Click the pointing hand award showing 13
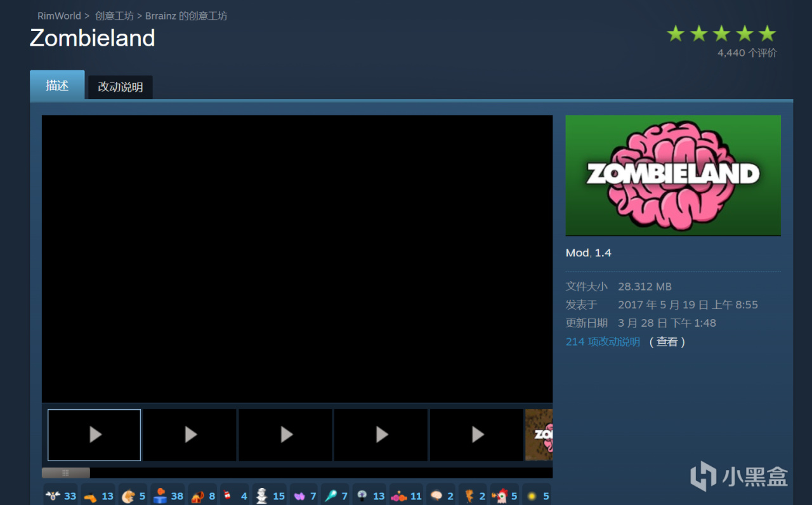Viewport: 812px width, 505px height. click(98, 495)
